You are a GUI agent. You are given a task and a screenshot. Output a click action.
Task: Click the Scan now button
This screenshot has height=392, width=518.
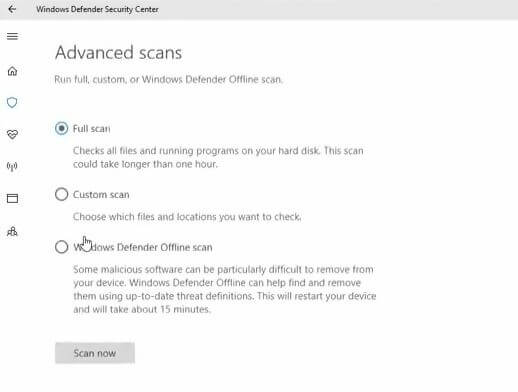click(95, 353)
